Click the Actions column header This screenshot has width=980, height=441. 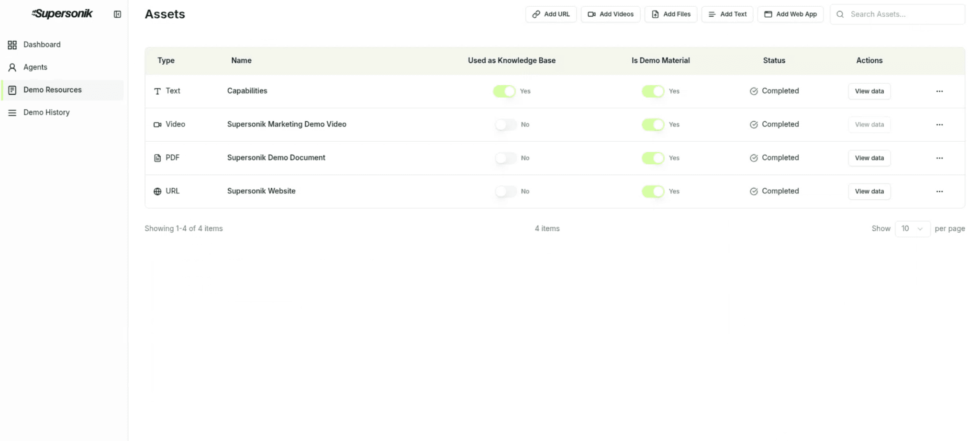click(x=869, y=61)
